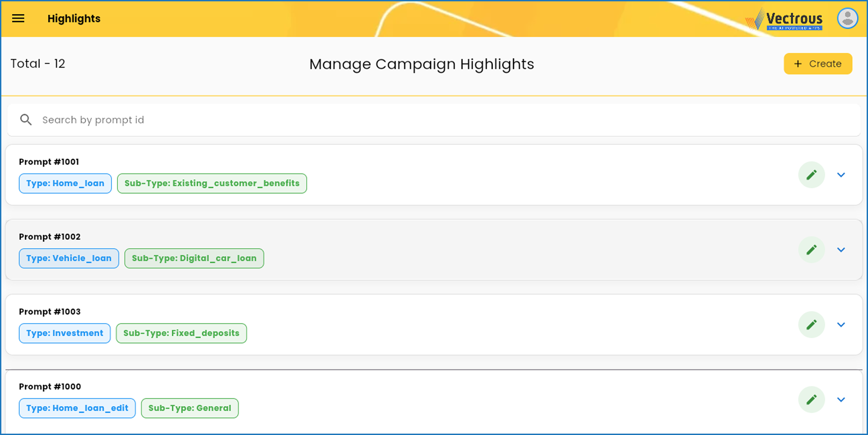Click the Highlights header title
The width and height of the screenshot is (868, 435).
coord(74,19)
